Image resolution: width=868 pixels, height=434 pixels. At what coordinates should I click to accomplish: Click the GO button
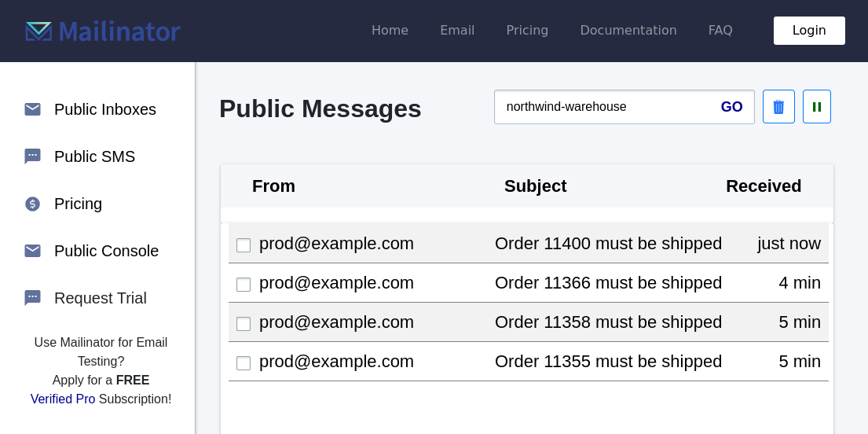731,107
